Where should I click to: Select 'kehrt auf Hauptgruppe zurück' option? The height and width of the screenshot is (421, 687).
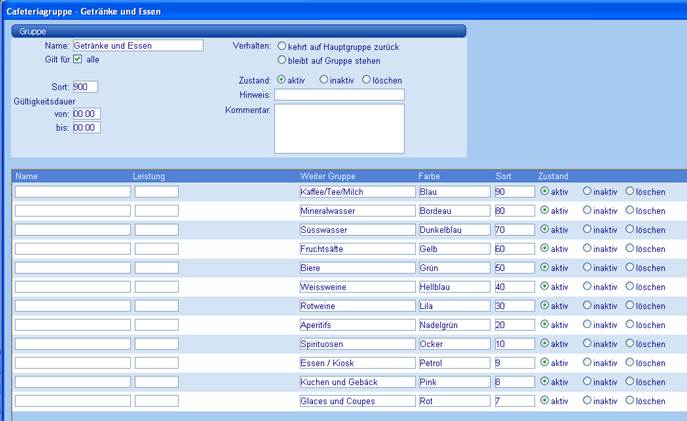(x=282, y=46)
